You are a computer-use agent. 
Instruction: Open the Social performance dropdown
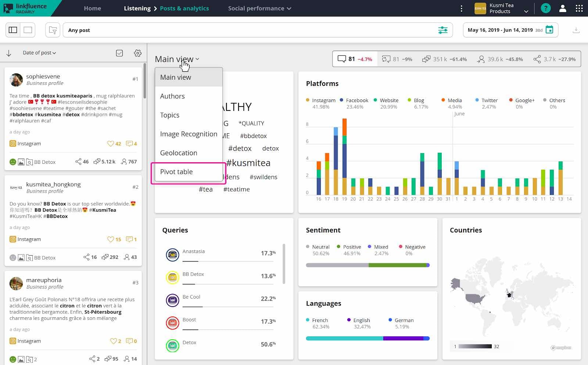pos(259,8)
